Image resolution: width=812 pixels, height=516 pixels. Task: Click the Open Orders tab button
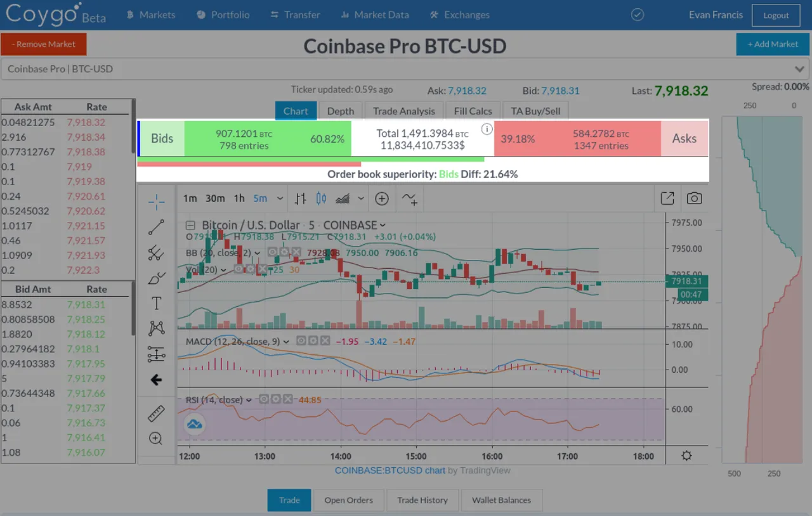(349, 500)
